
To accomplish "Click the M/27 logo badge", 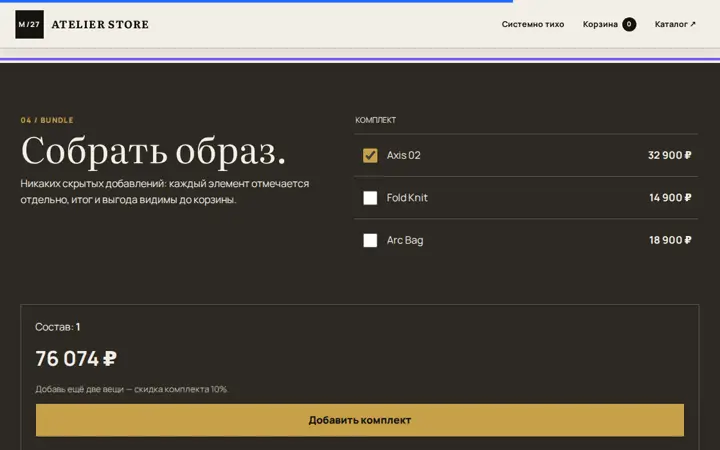I will pos(29,24).
